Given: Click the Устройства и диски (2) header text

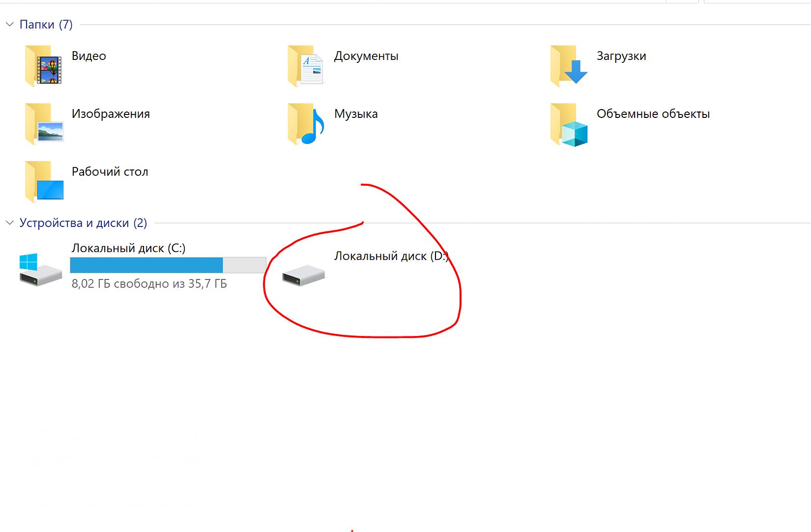Looking at the screenshot, I should 83,223.
